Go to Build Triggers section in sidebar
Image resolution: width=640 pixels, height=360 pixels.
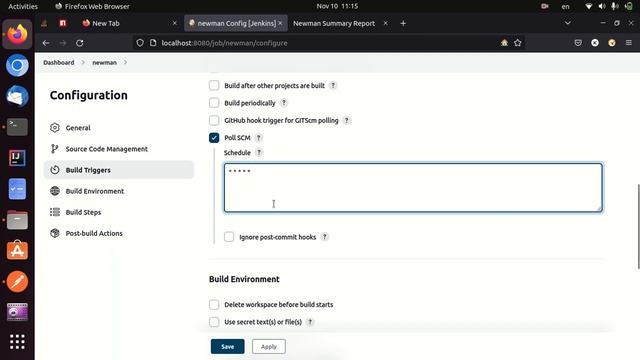(x=119, y=170)
